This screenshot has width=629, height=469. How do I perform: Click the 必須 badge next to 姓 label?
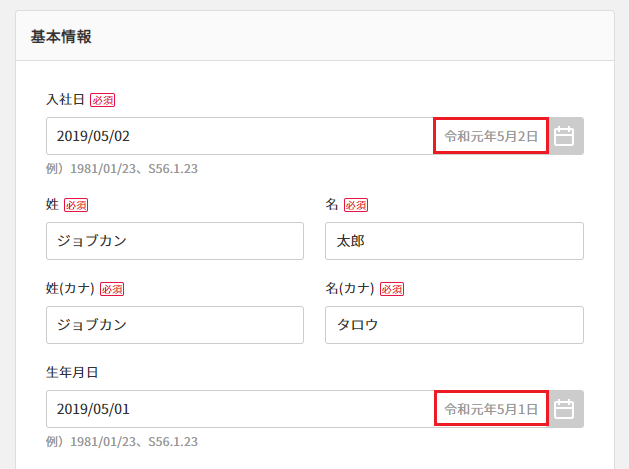coord(76,205)
